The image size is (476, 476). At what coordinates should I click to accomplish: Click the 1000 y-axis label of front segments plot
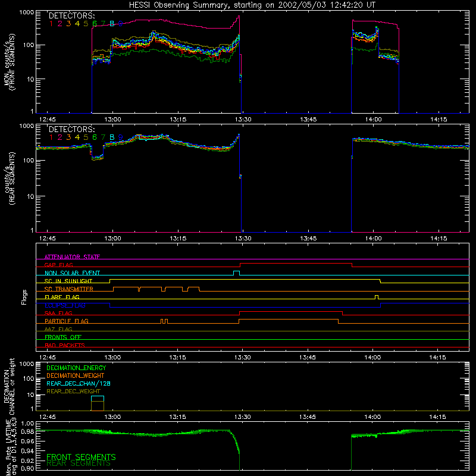coord(26,12)
